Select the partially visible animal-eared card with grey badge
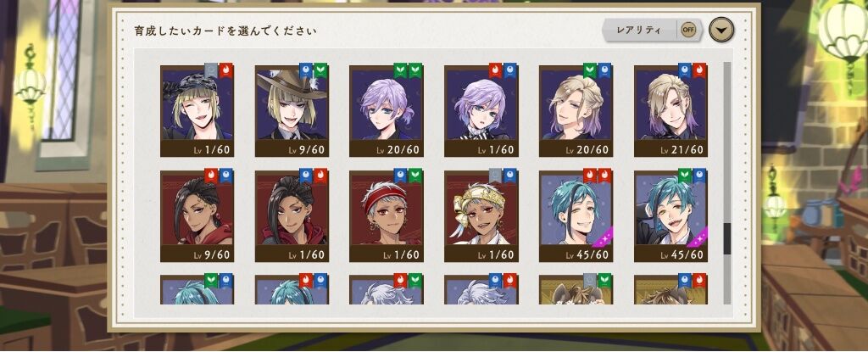The height and width of the screenshot is (352, 868). [576, 289]
